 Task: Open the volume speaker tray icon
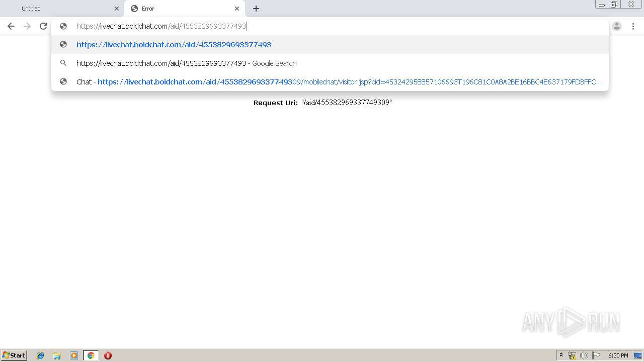pyautogui.click(x=584, y=355)
